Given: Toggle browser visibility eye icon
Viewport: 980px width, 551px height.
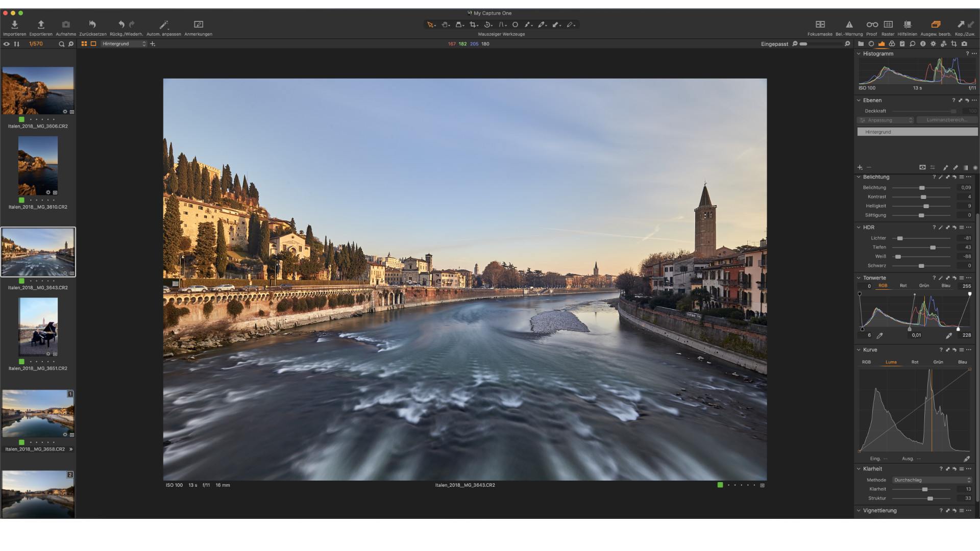Looking at the screenshot, I should coord(7,44).
